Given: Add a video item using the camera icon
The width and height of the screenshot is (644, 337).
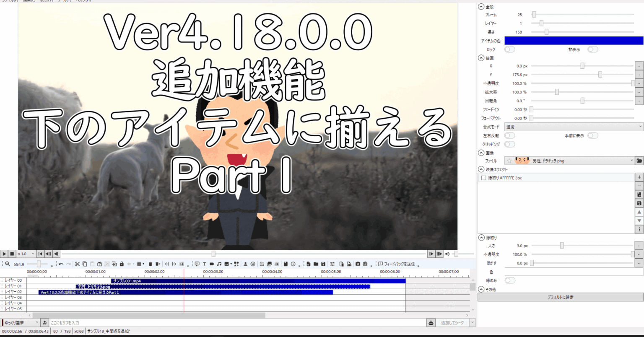Looking at the screenshot, I should pyautogui.click(x=211, y=264).
